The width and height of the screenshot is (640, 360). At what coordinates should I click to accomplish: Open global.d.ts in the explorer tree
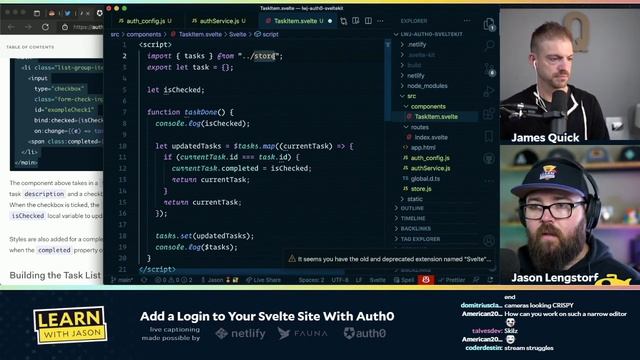click(x=425, y=178)
